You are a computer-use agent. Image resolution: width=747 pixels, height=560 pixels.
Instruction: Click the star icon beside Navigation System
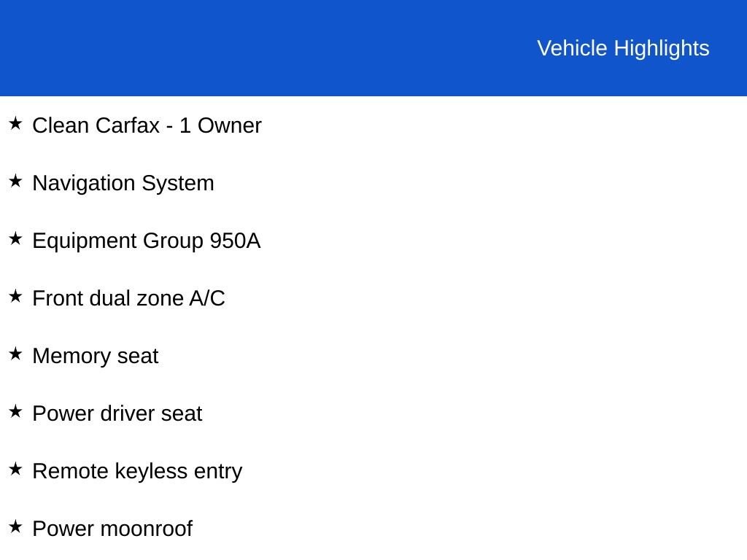[15, 182]
